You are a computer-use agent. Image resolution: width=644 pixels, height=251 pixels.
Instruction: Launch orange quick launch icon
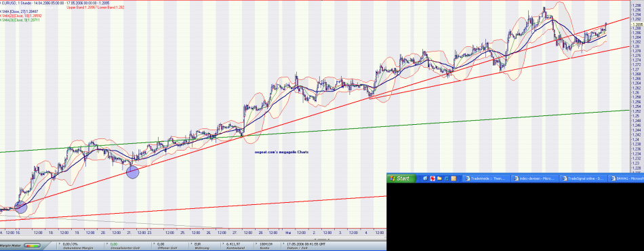454,178
